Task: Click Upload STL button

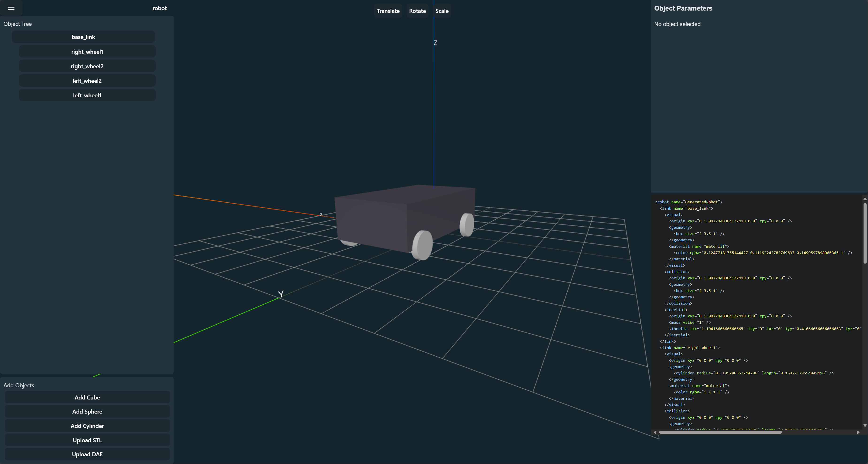Action: 87,440
